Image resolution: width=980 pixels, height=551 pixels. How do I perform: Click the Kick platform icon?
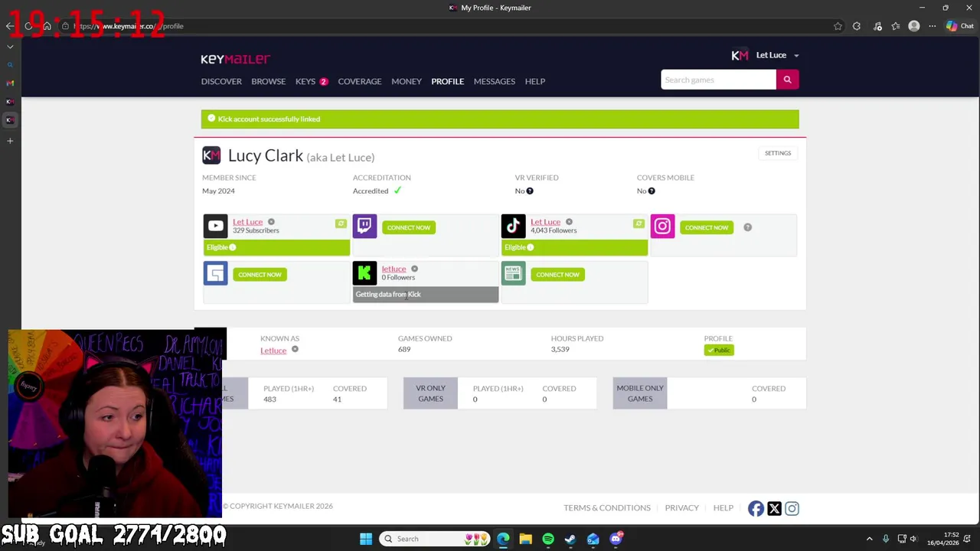pyautogui.click(x=364, y=273)
